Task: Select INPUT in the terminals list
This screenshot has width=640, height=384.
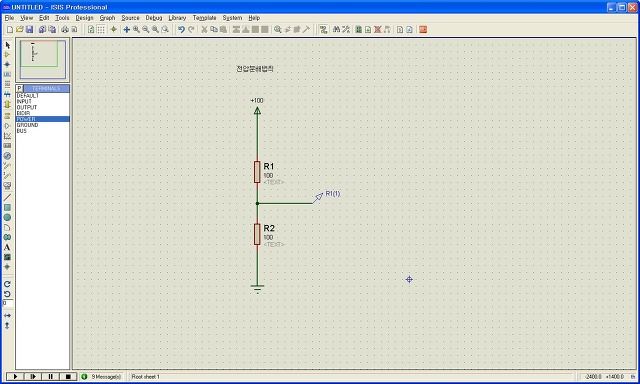Action: click(42, 101)
